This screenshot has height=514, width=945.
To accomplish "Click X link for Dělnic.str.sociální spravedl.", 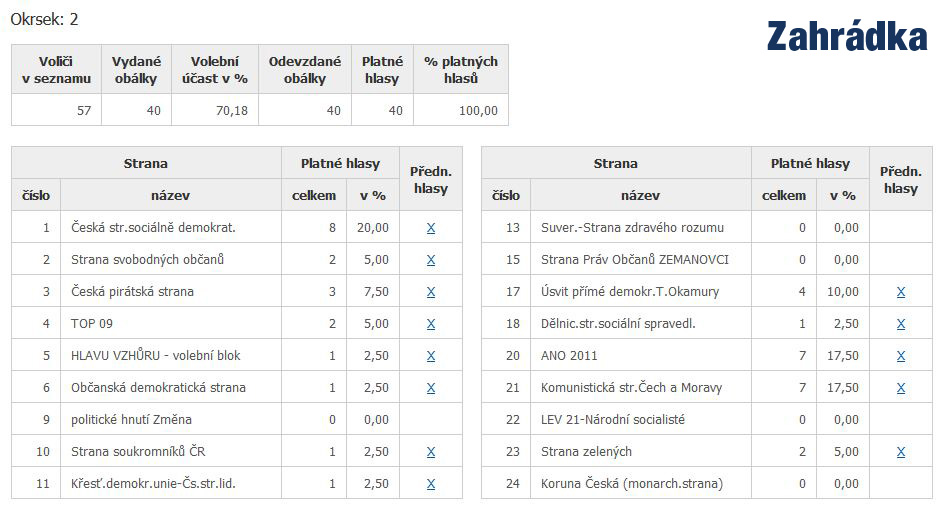I will (x=901, y=324).
